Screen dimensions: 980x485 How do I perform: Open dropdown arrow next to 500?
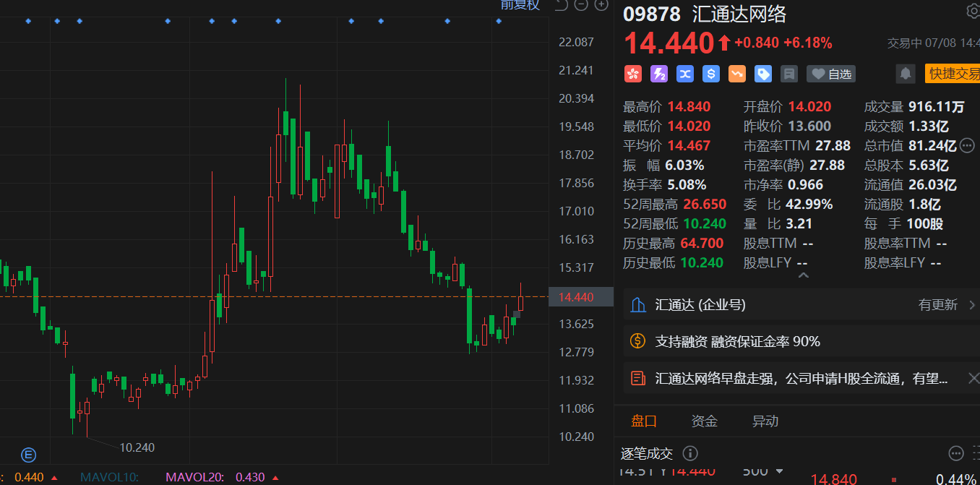(780, 471)
